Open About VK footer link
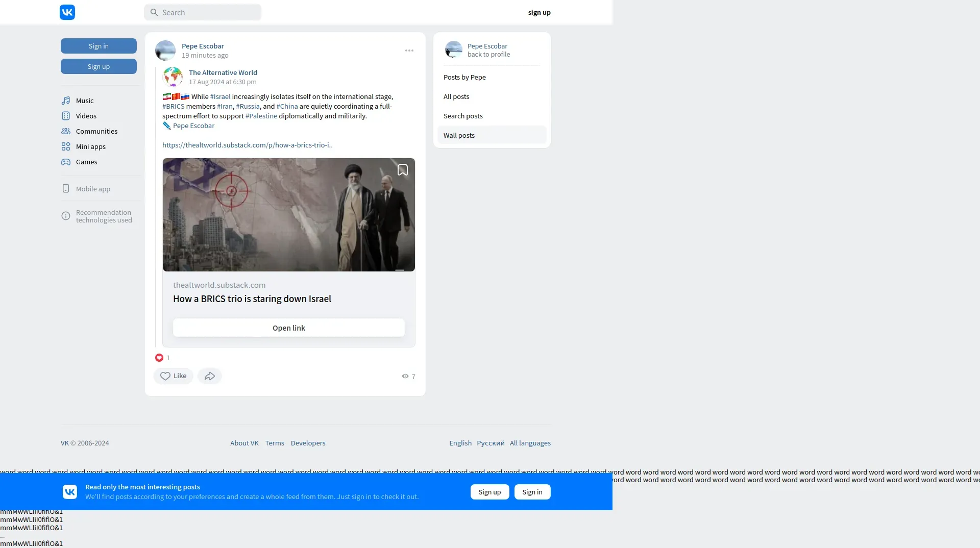 pyautogui.click(x=244, y=443)
